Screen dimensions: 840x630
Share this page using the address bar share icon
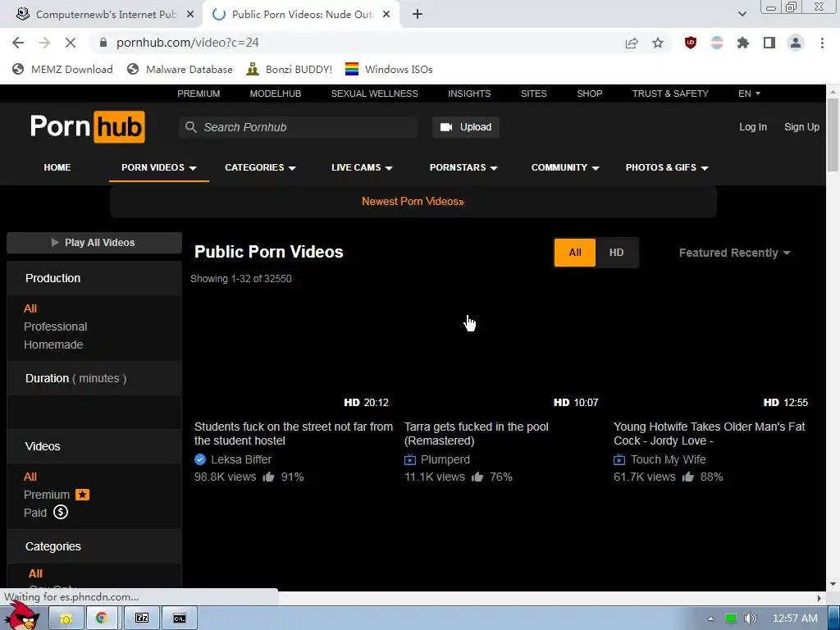tap(632, 43)
